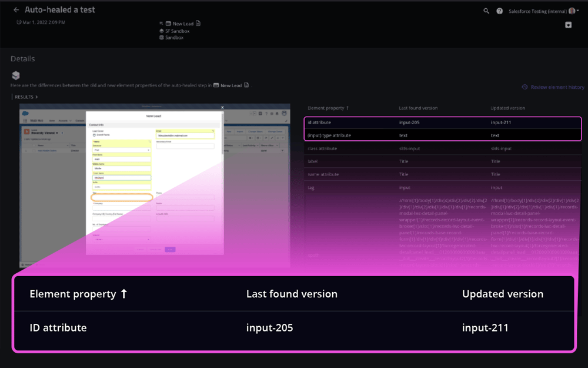Image resolution: width=588 pixels, height=368 pixels.
Task: Select the class attribute row
Action: point(443,148)
